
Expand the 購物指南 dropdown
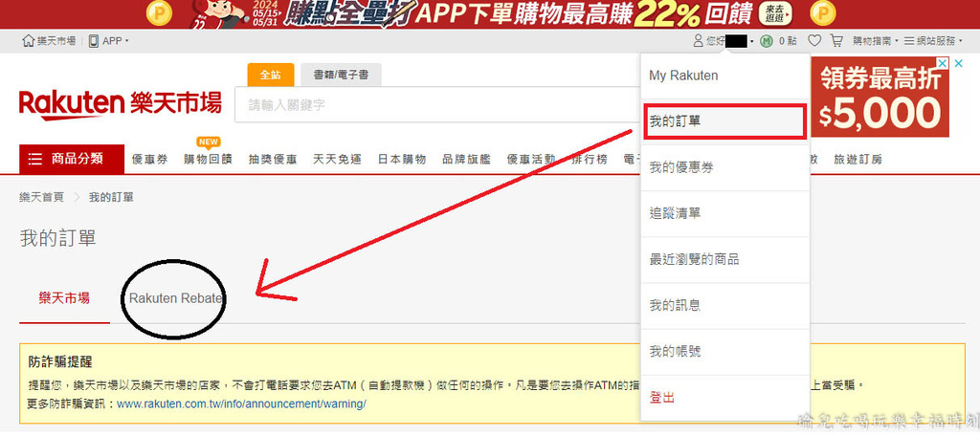875,41
